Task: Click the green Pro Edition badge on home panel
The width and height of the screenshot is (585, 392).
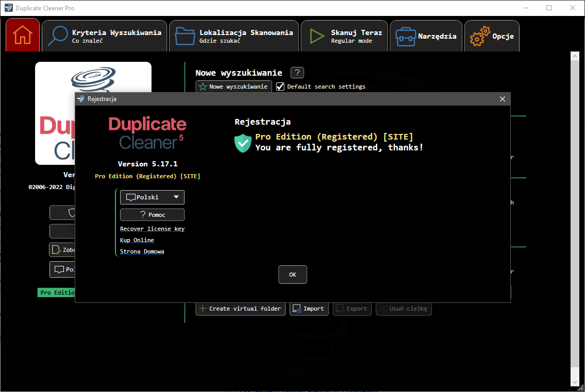Action: pyautogui.click(x=56, y=293)
